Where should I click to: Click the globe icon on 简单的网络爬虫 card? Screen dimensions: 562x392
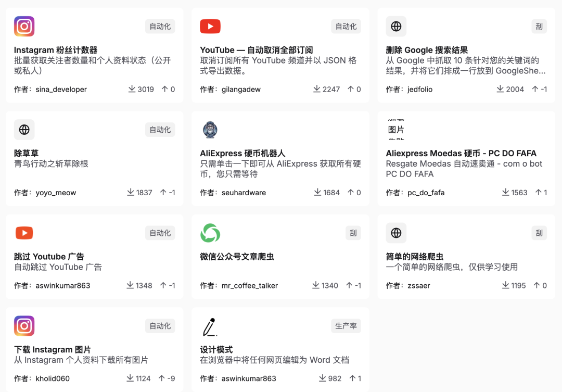396,233
